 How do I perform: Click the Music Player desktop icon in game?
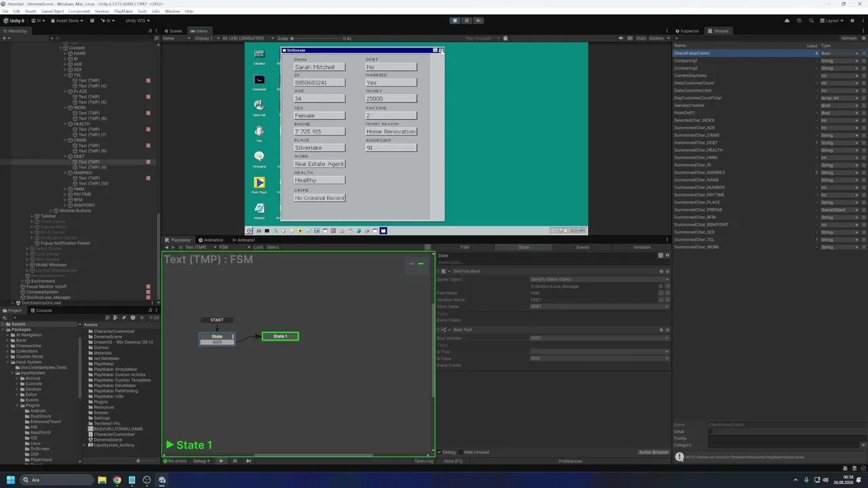tap(259, 184)
